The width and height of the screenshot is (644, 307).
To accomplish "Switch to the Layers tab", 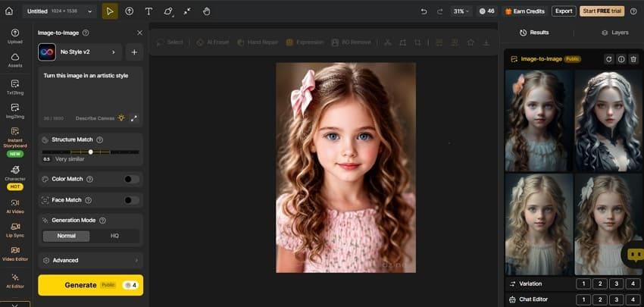I will point(615,33).
